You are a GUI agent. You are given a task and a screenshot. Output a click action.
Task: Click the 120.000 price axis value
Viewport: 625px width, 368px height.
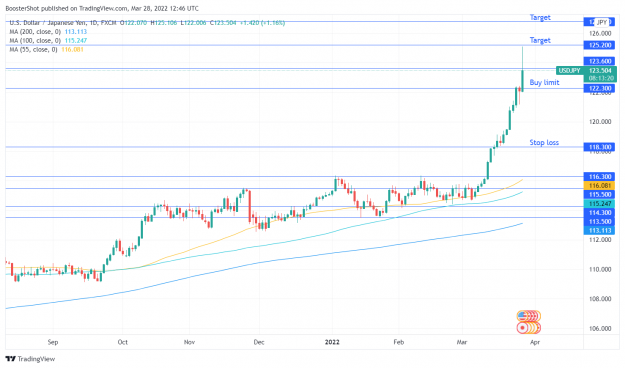[x=600, y=122]
